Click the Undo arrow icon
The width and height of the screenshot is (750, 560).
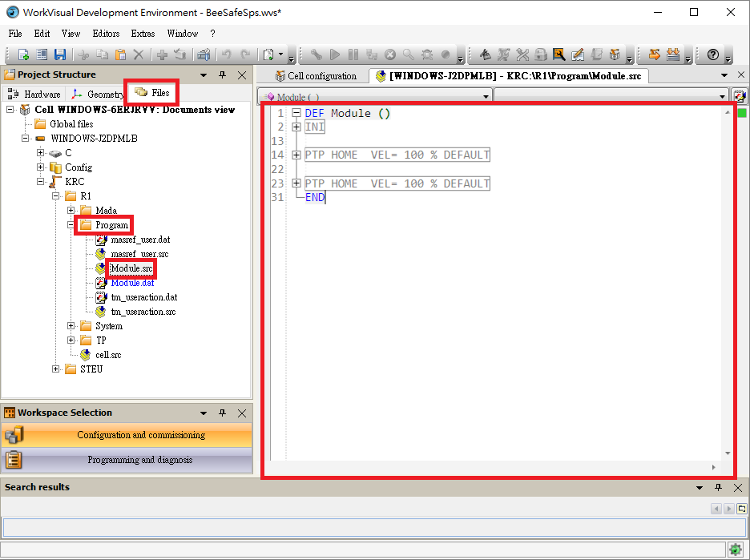click(x=227, y=54)
